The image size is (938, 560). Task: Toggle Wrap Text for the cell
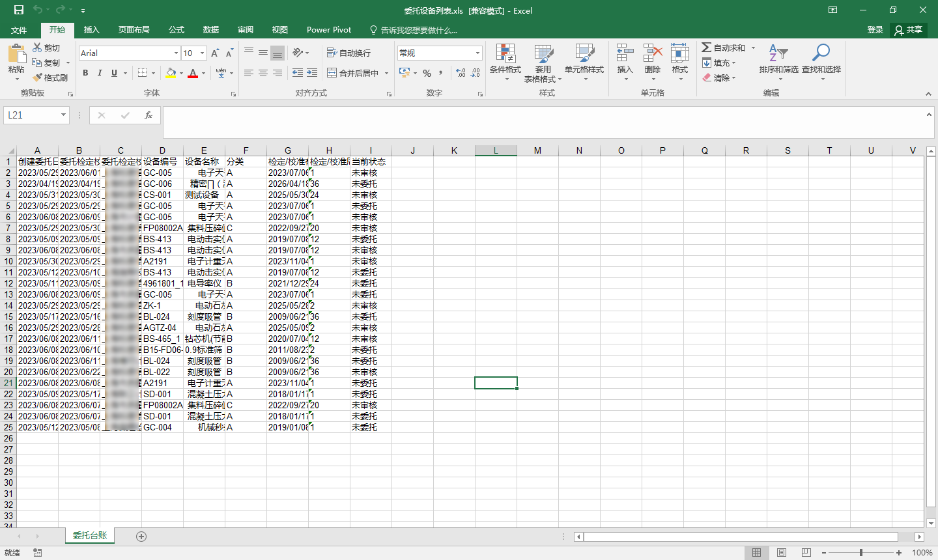(348, 53)
